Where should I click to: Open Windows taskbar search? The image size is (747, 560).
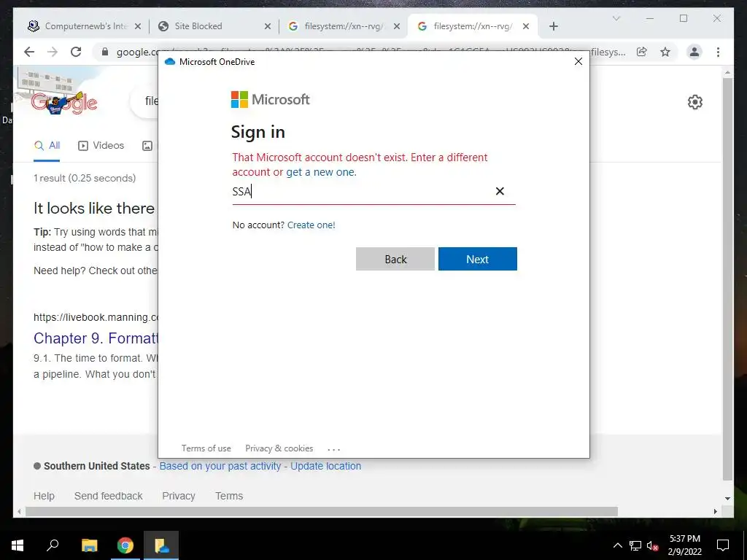pos(53,545)
